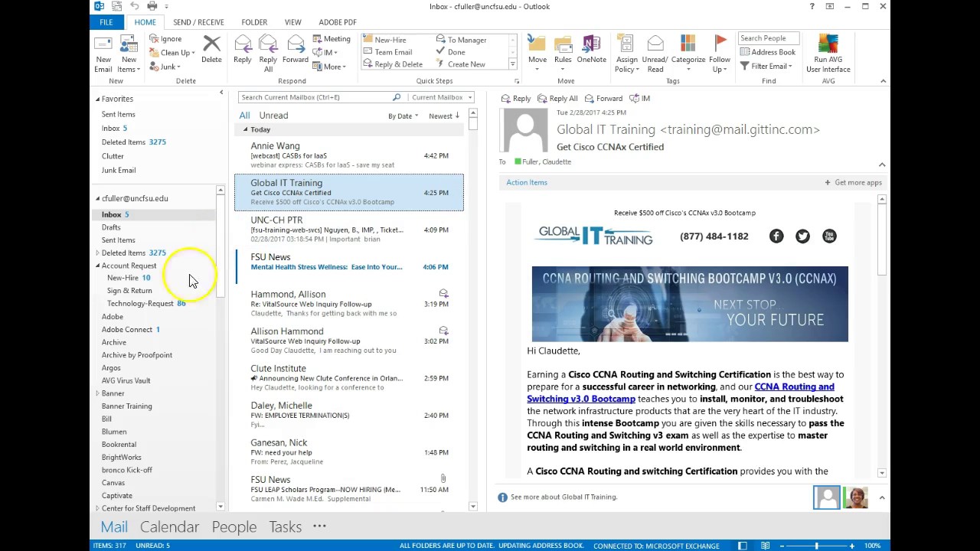Show Unread messages filter
Viewport: 980px width, 551px height.
click(x=273, y=116)
